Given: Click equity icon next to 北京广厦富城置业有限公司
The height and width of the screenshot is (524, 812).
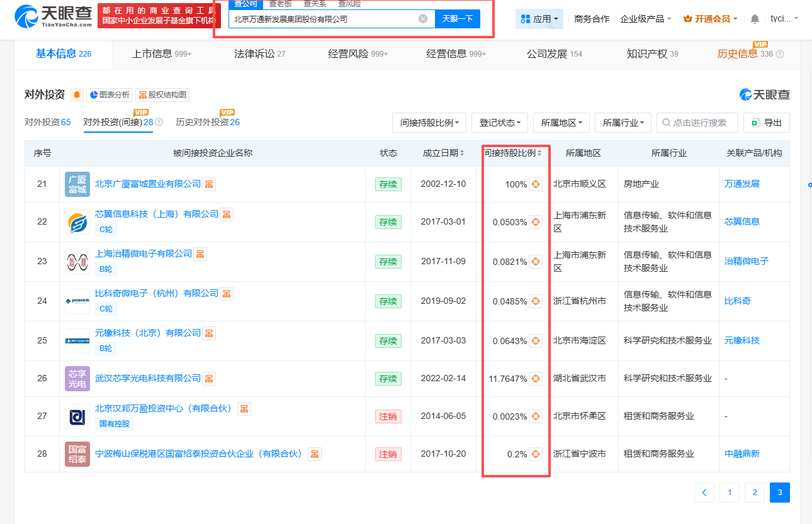Looking at the screenshot, I should 209,184.
